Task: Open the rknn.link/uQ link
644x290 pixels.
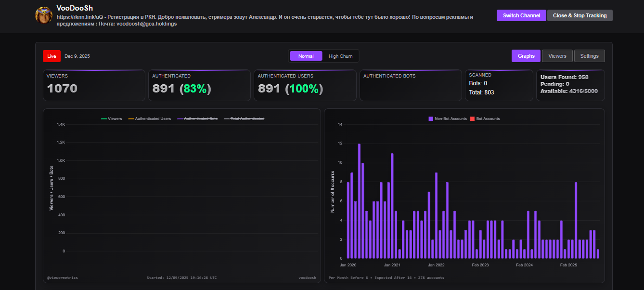Action: [80, 17]
